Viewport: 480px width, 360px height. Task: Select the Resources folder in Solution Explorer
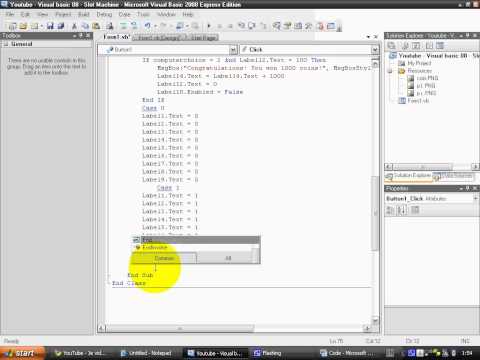click(x=419, y=71)
